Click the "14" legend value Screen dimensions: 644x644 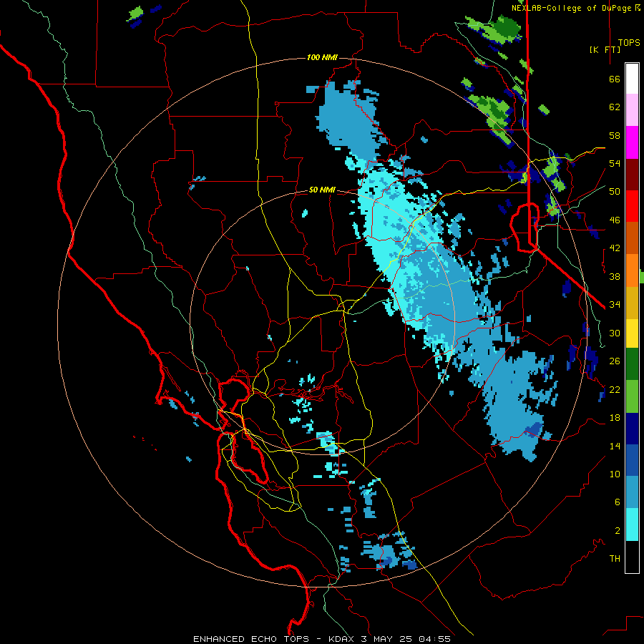click(615, 446)
